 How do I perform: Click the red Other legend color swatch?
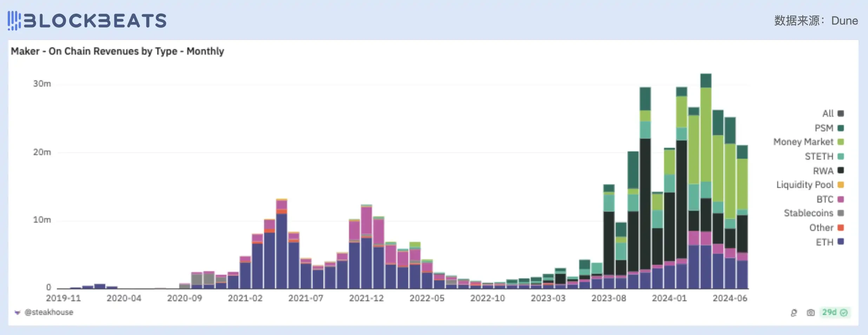pyautogui.click(x=841, y=228)
